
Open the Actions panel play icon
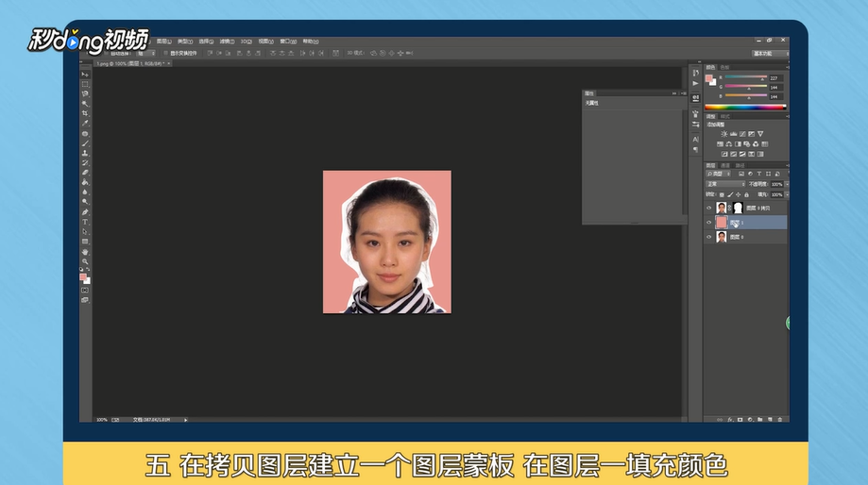pyautogui.click(x=695, y=83)
